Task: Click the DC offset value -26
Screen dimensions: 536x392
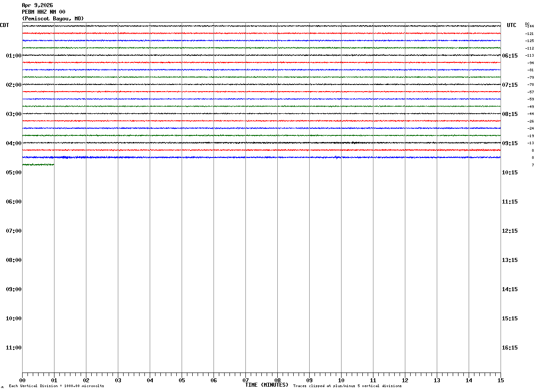Action: 531,121
